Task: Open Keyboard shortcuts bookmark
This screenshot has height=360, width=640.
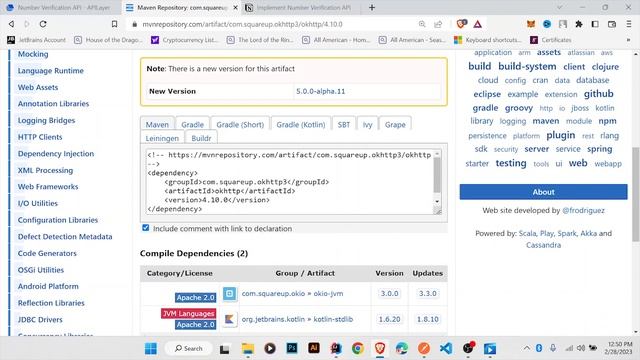Action: click(488, 40)
